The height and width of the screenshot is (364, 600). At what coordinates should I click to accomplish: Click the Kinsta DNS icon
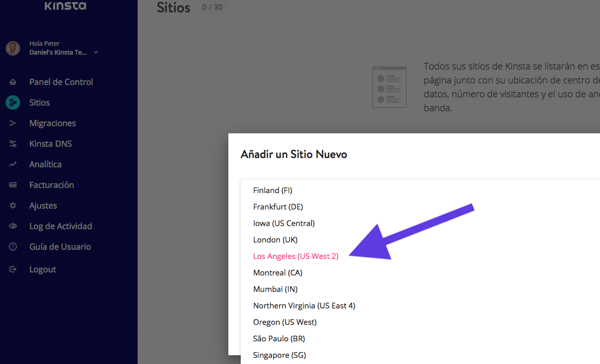point(13,144)
